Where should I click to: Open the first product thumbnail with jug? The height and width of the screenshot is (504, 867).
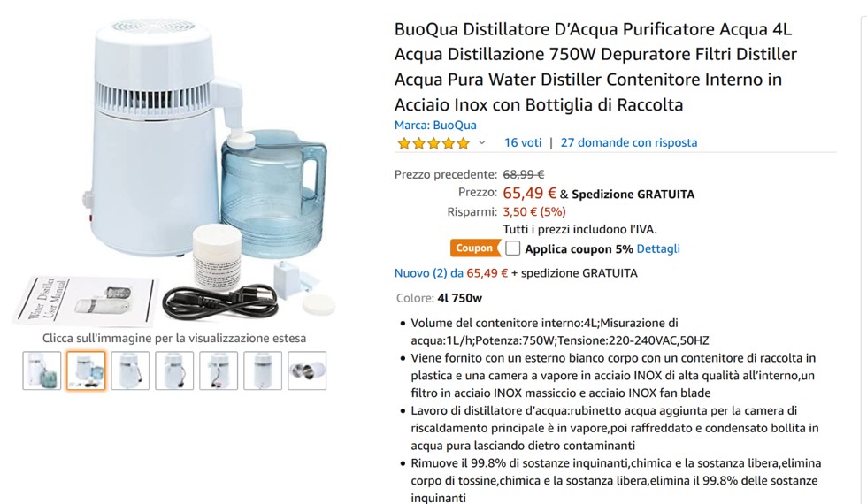point(42,370)
